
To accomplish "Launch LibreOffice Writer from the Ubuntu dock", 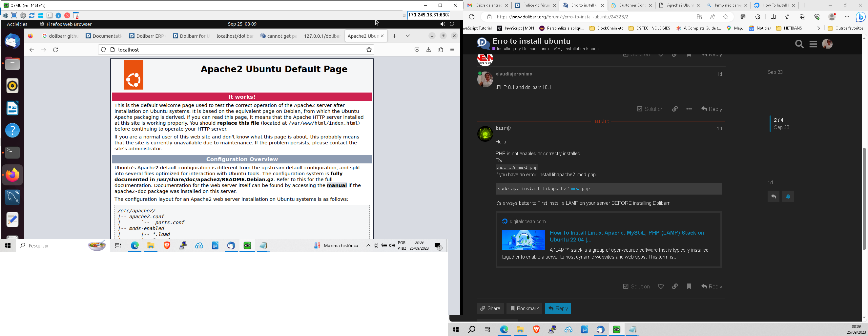I will pos(12,108).
